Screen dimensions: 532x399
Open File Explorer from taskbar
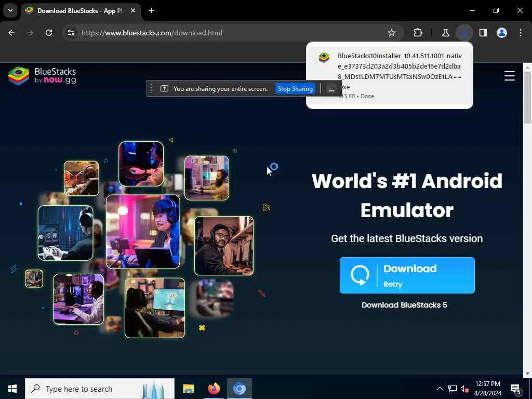click(188, 389)
